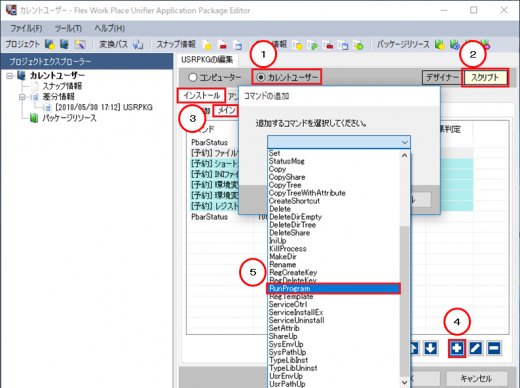520x388 pixels.
Task: Click the new project icon beside プロジェクト
Action: pyautogui.click(x=50, y=44)
